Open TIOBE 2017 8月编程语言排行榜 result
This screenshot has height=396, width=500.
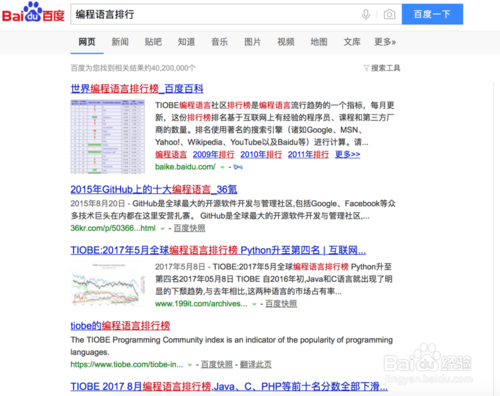[229, 387]
